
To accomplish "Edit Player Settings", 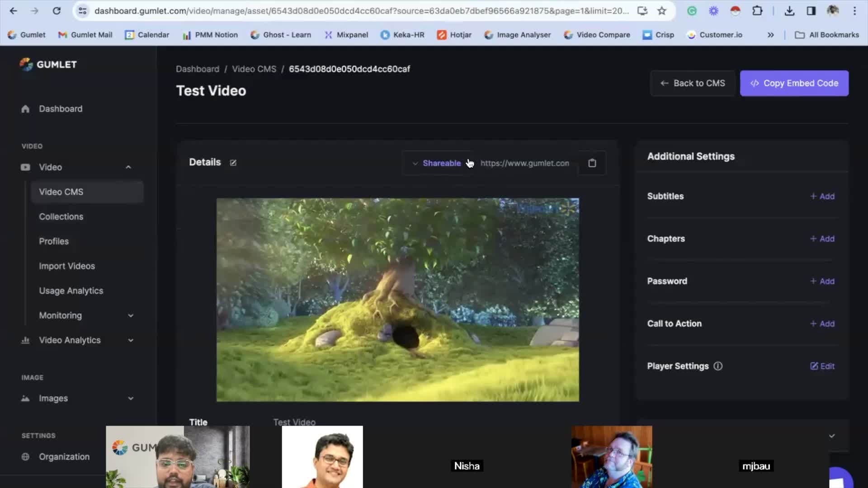I will tap(822, 366).
